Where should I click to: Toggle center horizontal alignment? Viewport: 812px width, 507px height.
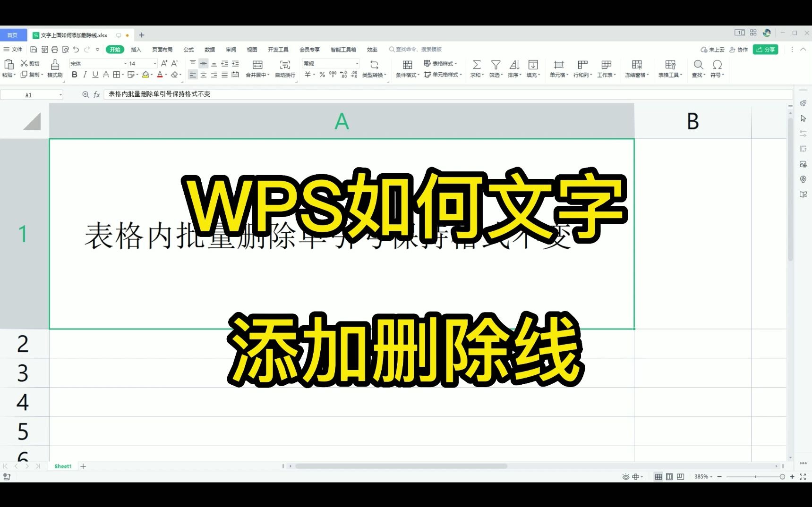[204, 75]
